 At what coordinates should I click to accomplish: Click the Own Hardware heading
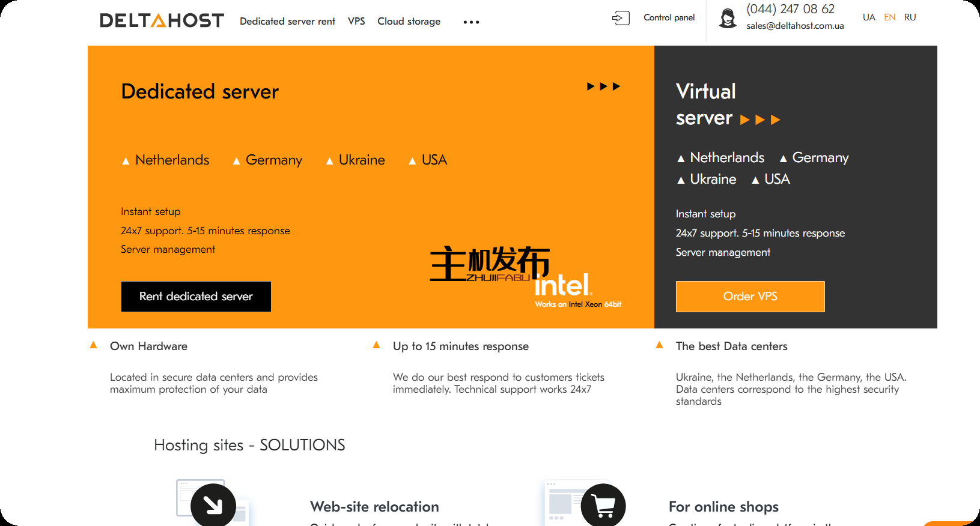point(148,346)
